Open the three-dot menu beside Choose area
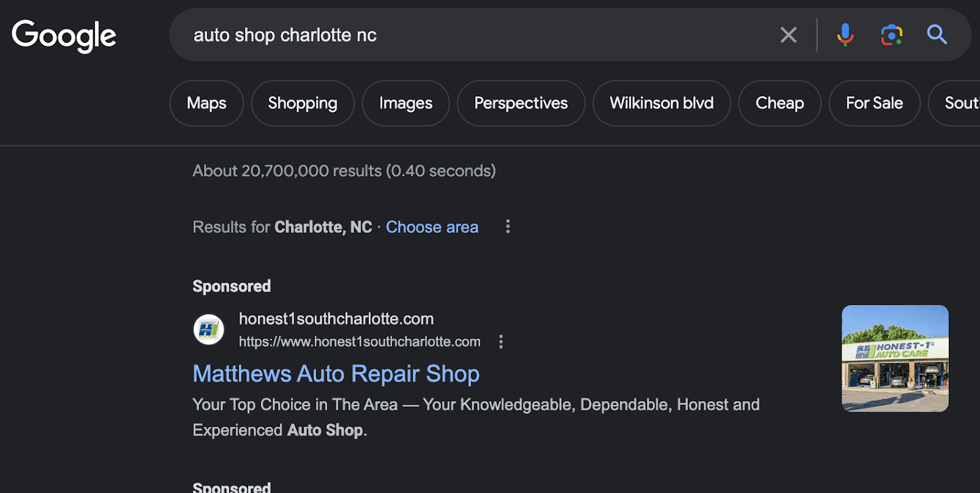Viewport: 980px width, 493px height. pyautogui.click(x=508, y=227)
